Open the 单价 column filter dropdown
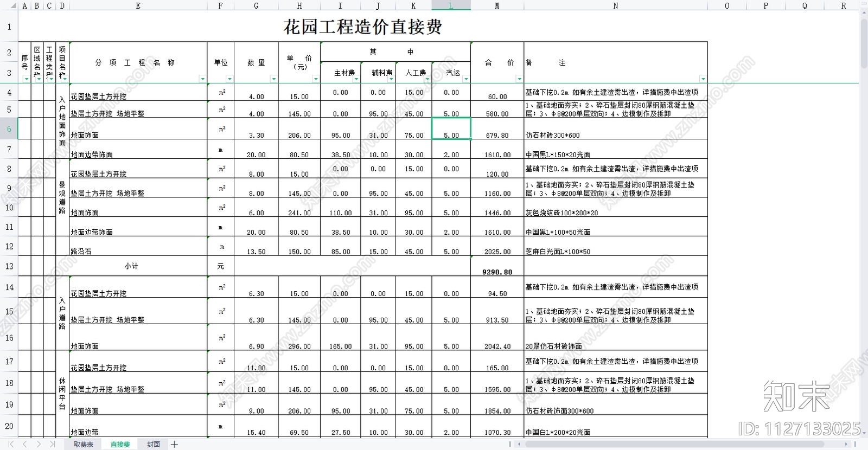 point(316,79)
